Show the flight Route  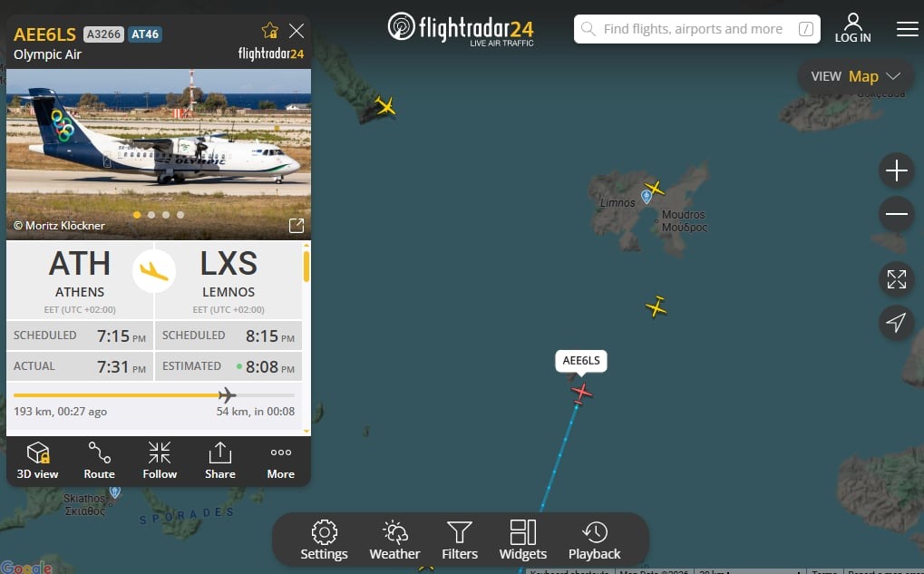[x=99, y=461]
